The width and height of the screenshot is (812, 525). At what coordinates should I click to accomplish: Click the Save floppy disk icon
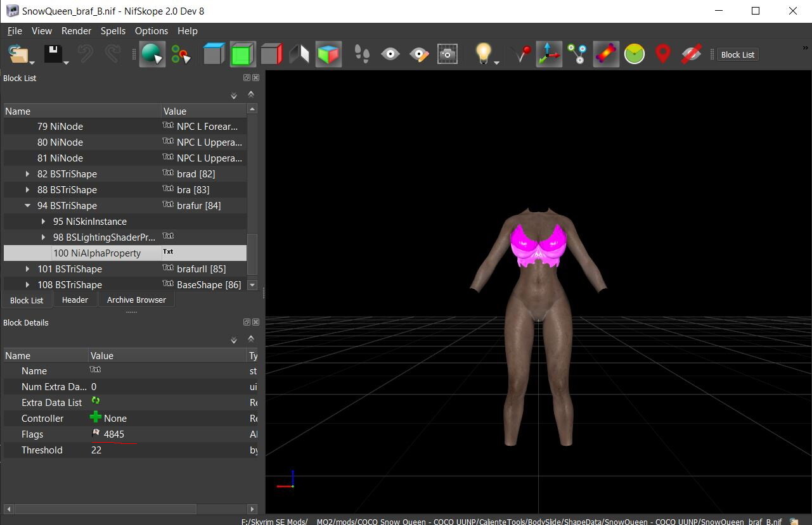click(53, 54)
